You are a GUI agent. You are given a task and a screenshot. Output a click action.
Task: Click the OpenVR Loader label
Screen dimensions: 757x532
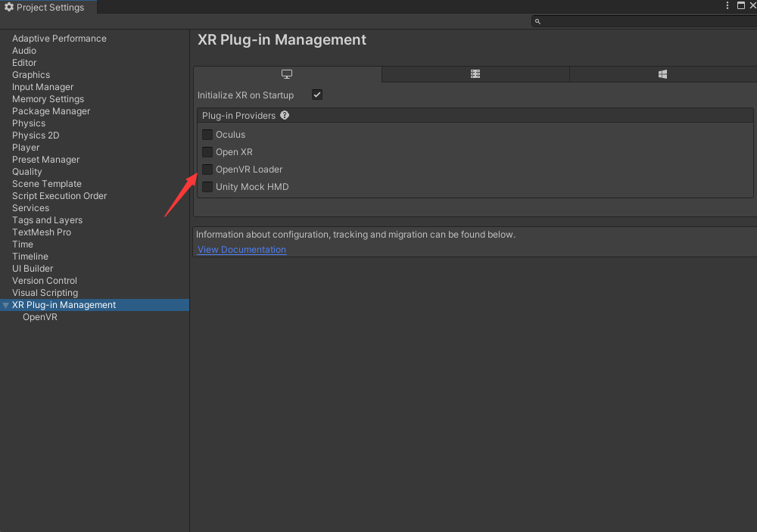249,170
